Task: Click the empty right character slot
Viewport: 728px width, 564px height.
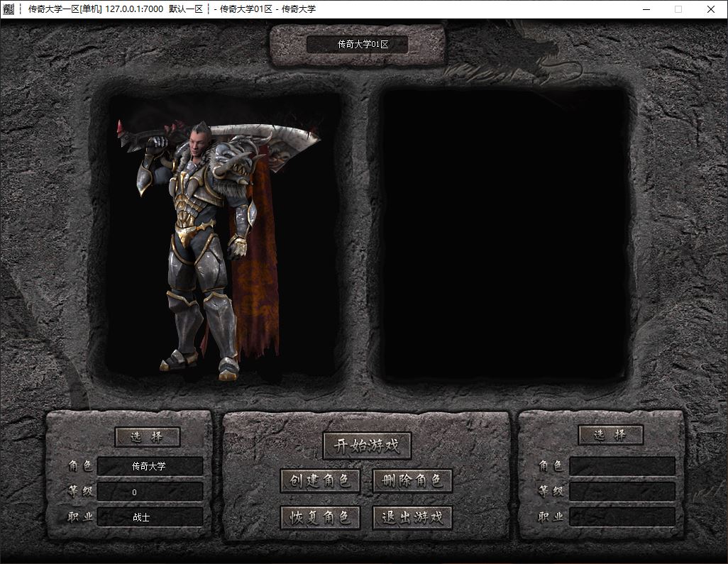Action: pyautogui.click(x=504, y=234)
